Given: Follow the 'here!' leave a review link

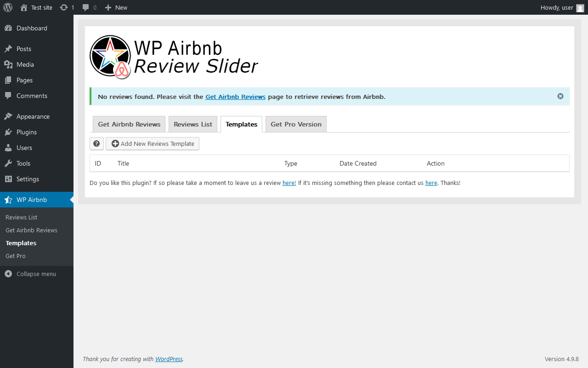Looking at the screenshot, I should click(289, 183).
